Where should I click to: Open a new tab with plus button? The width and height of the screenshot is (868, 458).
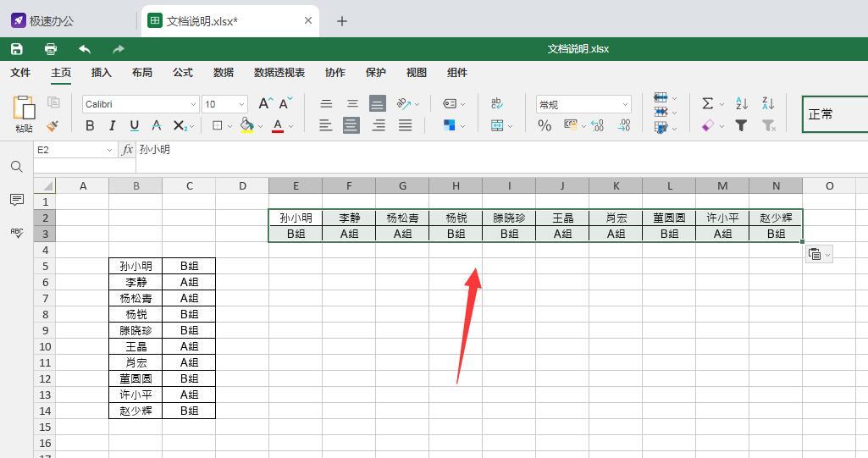click(342, 21)
